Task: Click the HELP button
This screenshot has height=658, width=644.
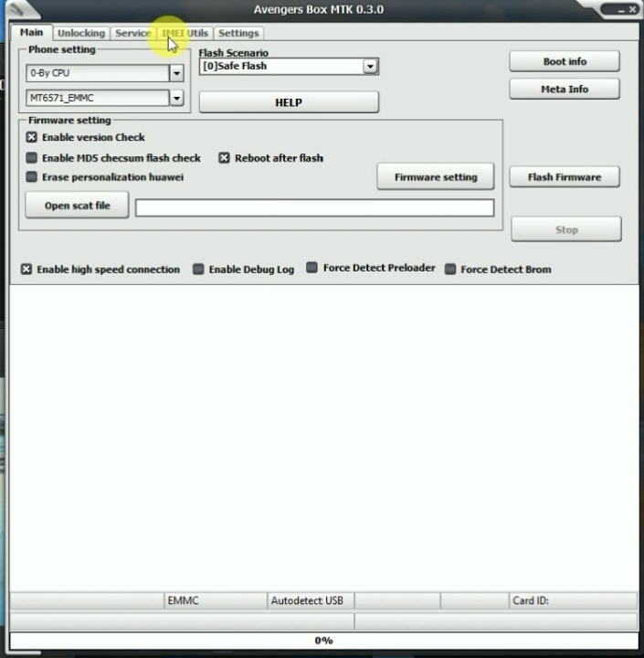Action: pyautogui.click(x=289, y=102)
